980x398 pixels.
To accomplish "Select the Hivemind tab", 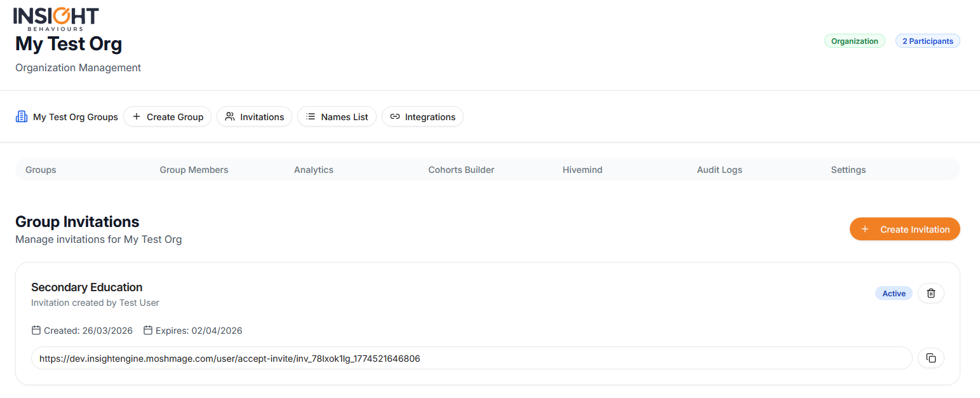I will point(582,170).
